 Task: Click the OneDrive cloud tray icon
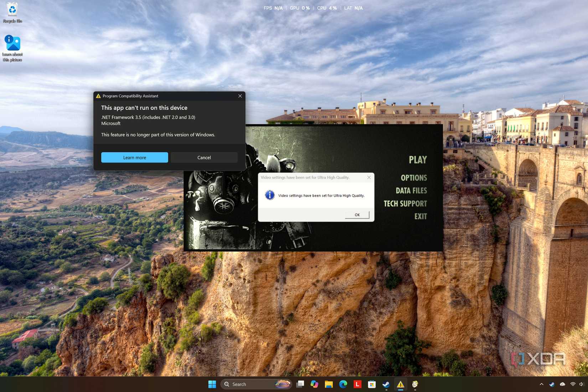click(x=562, y=384)
